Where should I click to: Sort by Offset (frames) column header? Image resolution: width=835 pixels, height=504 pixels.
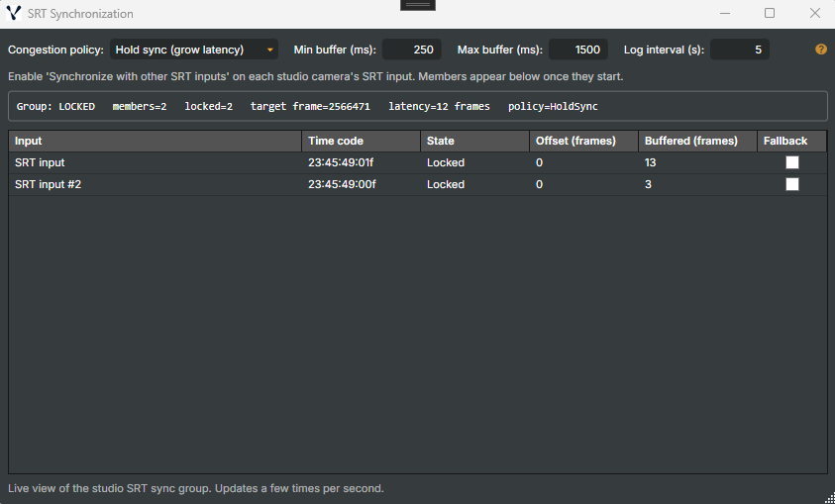pyautogui.click(x=583, y=141)
